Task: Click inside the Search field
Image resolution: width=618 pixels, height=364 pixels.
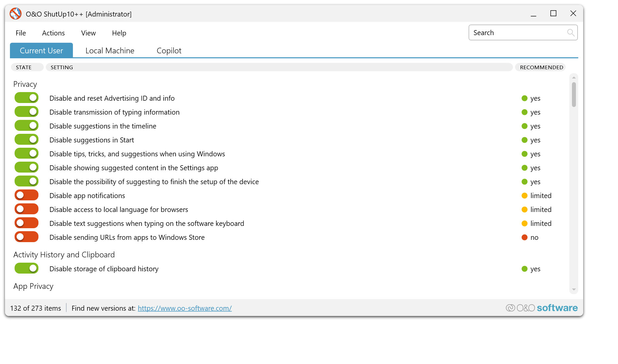Action: (514, 32)
